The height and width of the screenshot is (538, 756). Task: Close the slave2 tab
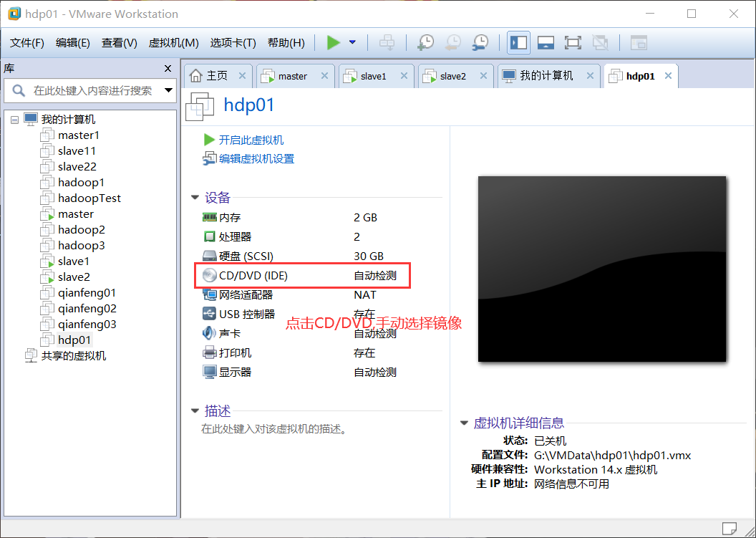coord(483,76)
